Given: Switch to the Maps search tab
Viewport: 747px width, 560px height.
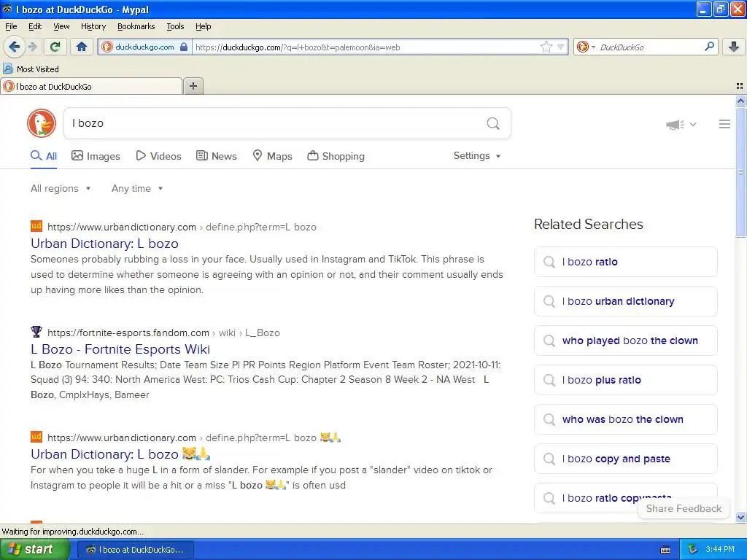Looking at the screenshot, I should (272, 156).
